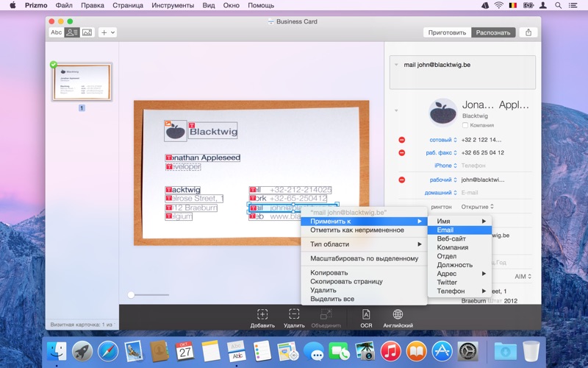
Task: Choose Email in the submenu
Action: pos(459,230)
